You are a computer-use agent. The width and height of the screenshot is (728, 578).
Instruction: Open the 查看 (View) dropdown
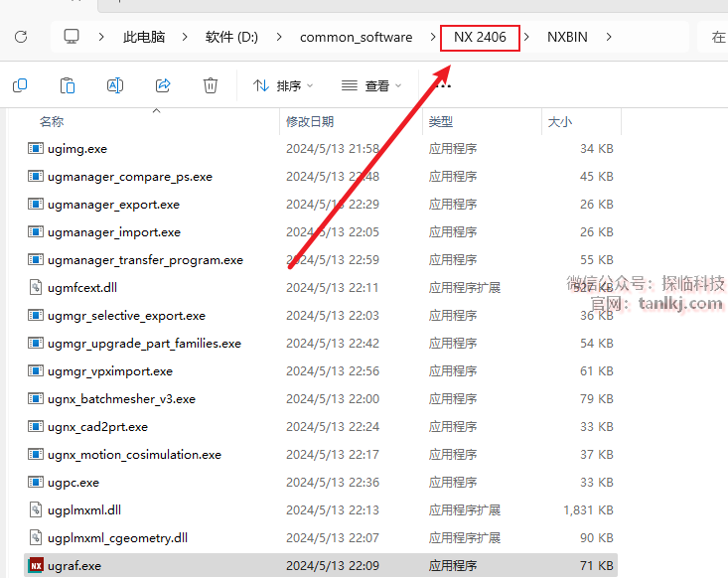pos(370,86)
